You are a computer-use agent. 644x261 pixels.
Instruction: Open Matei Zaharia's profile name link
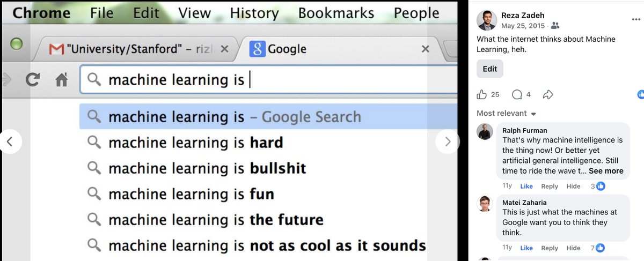524,202
